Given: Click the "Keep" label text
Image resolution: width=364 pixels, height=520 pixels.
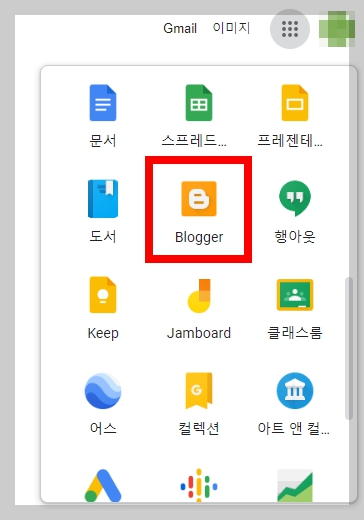Looking at the screenshot, I should tap(103, 333).
